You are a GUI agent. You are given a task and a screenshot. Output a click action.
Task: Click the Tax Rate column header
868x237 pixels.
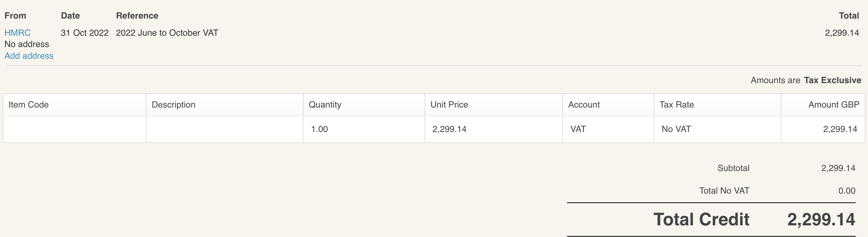pyautogui.click(x=677, y=105)
